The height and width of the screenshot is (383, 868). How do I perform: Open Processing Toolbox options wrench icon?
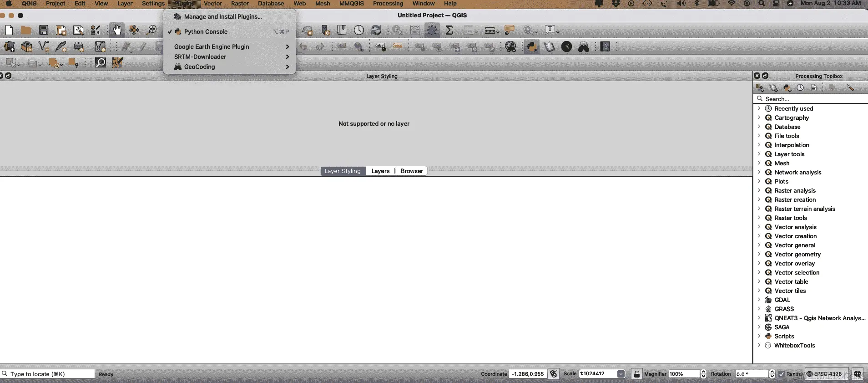tap(850, 87)
